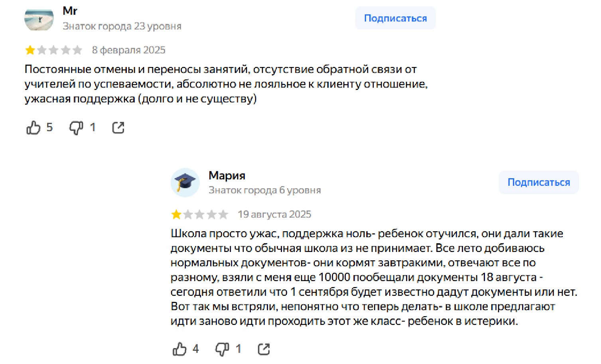The height and width of the screenshot is (364, 601).
Task: Dislike Mr's review with thumbs down
Action: [x=77, y=128]
